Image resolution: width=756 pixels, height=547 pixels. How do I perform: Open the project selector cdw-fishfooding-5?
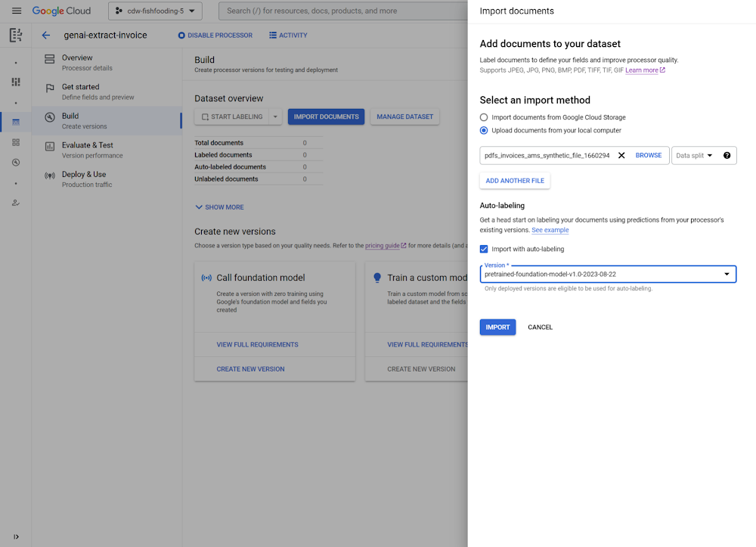click(x=155, y=11)
